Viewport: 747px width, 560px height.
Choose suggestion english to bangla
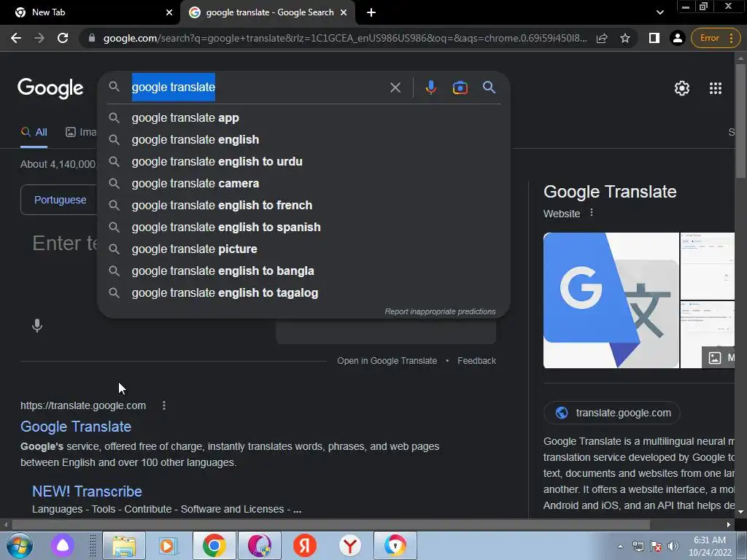(x=304, y=271)
